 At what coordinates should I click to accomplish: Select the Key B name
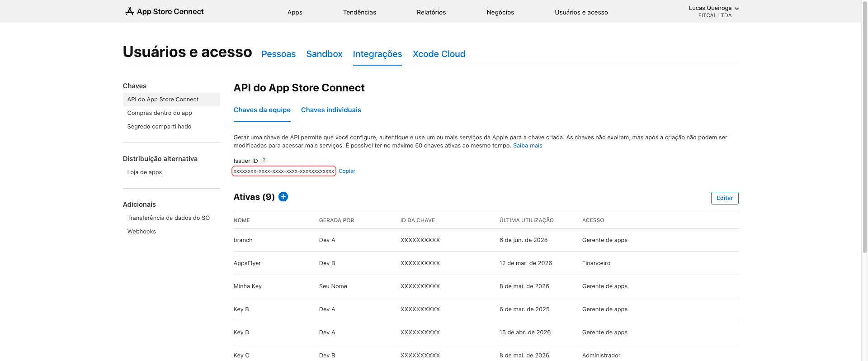[x=241, y=309]
